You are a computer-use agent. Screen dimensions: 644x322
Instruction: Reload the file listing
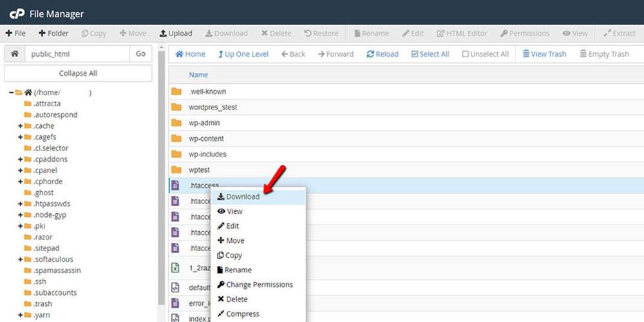click(383, 54)
